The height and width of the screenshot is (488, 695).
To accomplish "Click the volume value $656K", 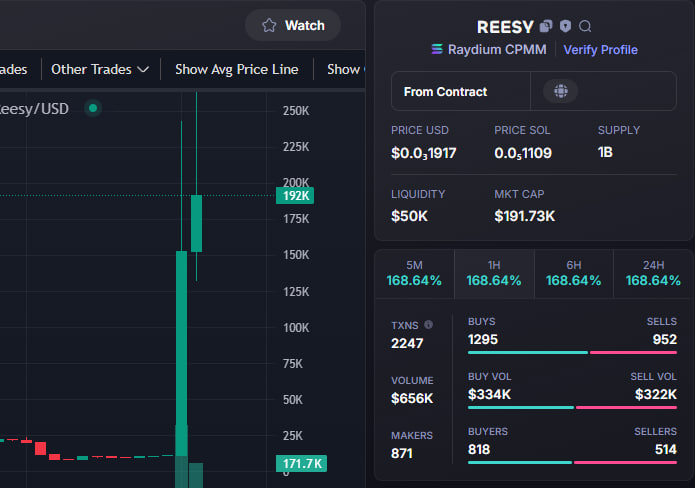I will tap(412, 398).
